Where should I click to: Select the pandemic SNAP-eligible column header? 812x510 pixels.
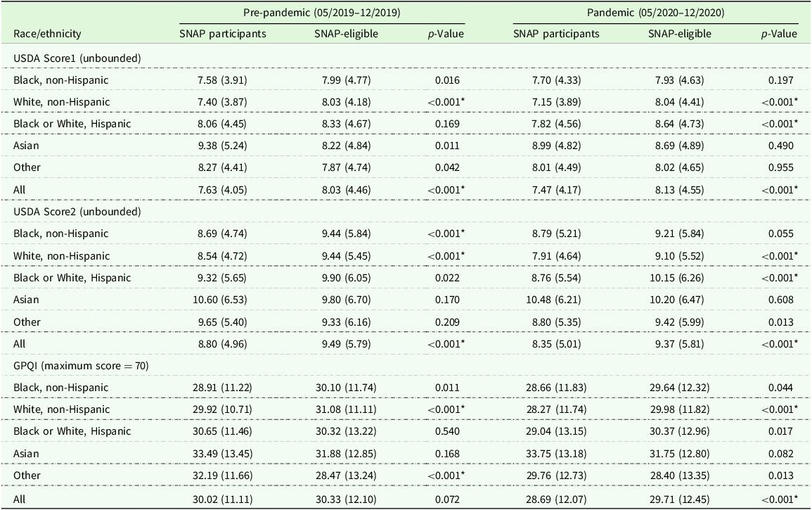pyautogui.click(x=680, y=34)
